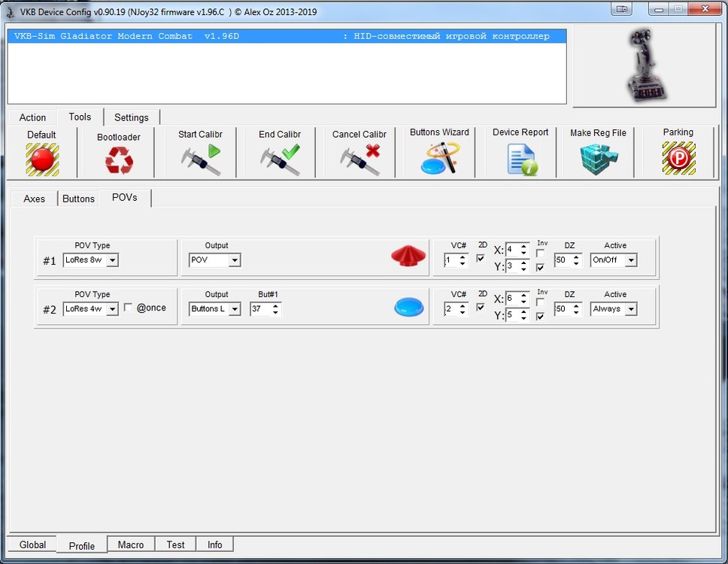Open Output dropdown showing POV
728x564 pixels.
pyautogui.click(x=214, y=260)
